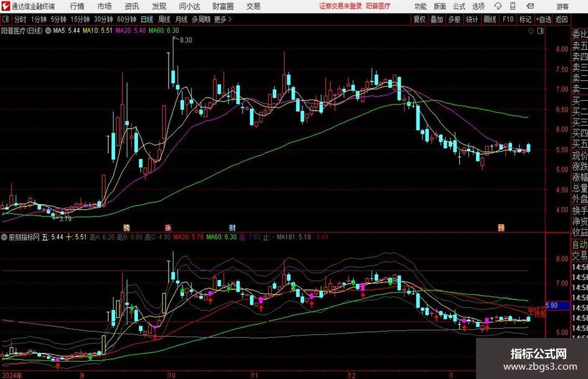
Task: Click the F10 company info button
Action: (508, 19)
